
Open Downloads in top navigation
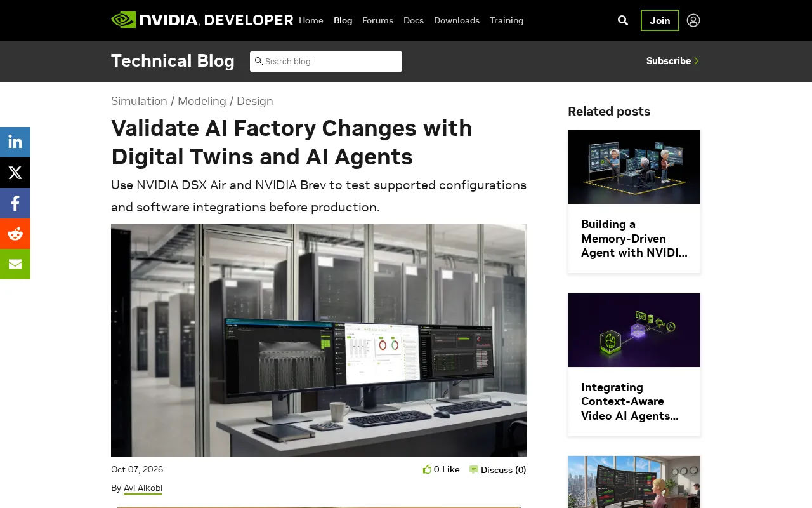(457, 20)
